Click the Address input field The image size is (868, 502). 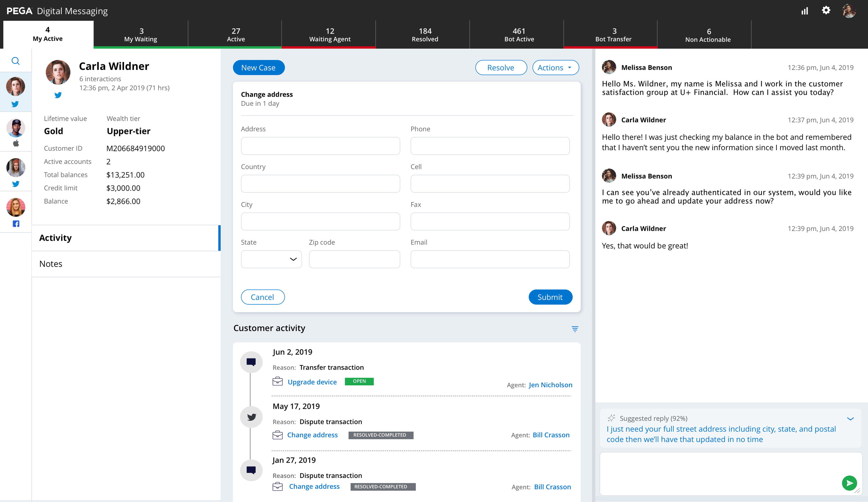pos(320,146)
